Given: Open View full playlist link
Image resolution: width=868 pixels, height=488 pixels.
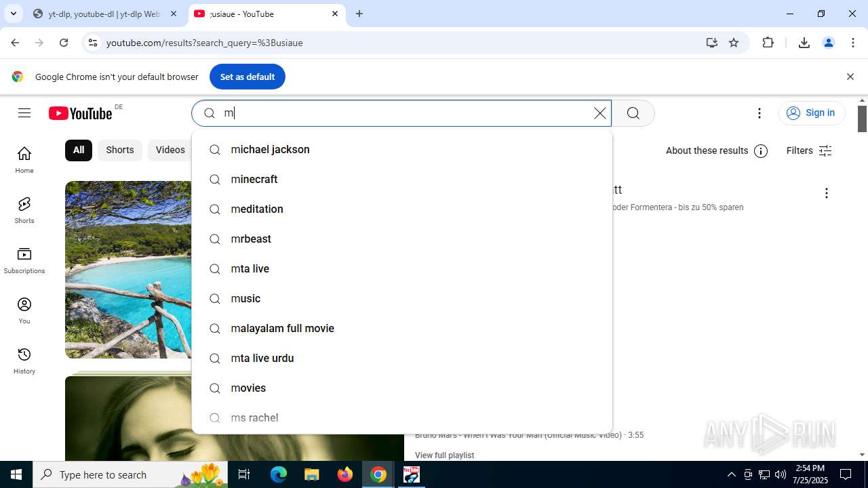Looking at the screenshot, I should click(x=444, y=455).
